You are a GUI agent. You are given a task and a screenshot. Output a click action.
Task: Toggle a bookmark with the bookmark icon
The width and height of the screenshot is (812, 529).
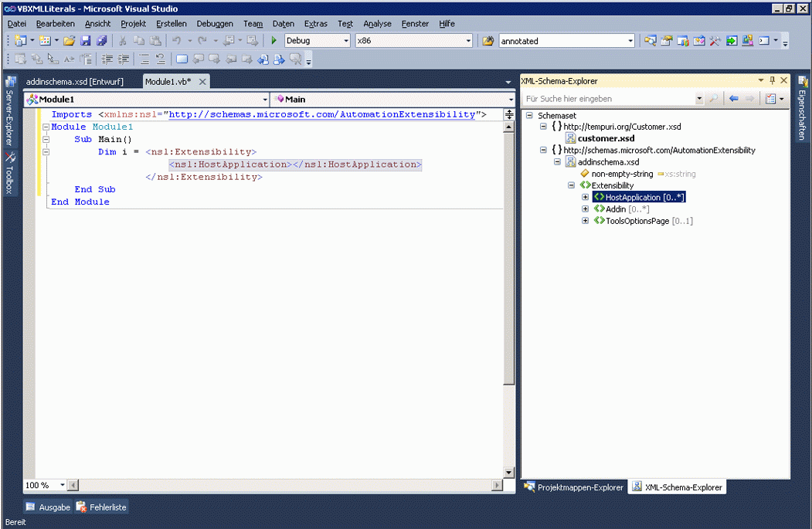coord(182,59)
